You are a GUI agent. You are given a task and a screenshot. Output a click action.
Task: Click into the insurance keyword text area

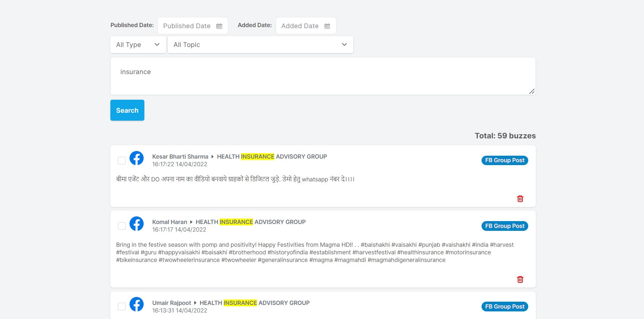click(323, 76)
